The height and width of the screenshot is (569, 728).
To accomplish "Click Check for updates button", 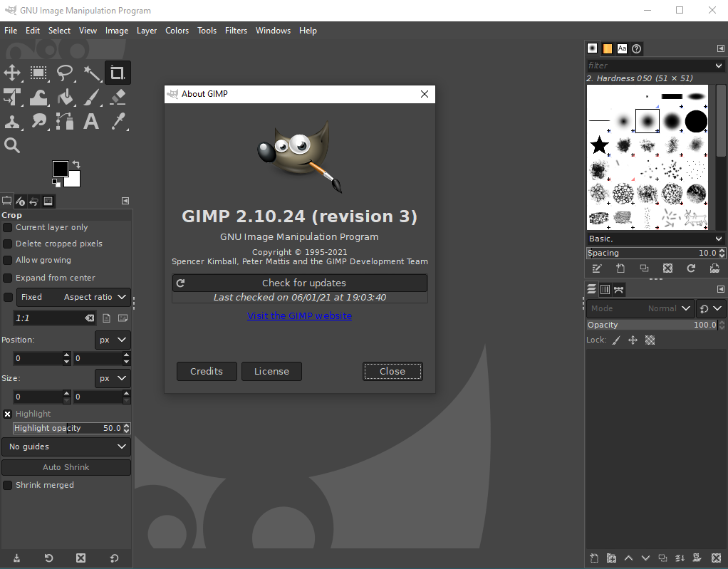I will 299,283.
